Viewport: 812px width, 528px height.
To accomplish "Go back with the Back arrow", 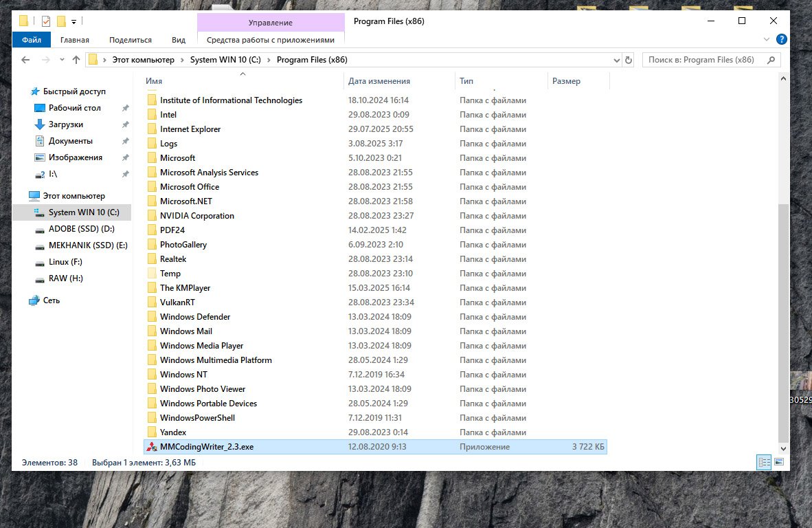I will [25, 60].
